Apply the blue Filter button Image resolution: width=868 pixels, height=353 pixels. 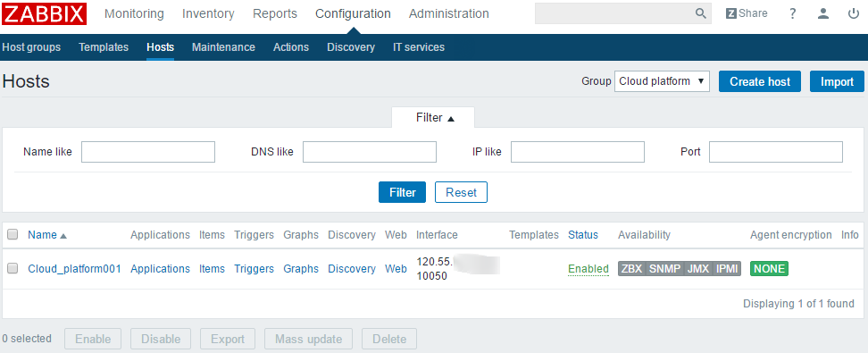(x=403, y=192)
